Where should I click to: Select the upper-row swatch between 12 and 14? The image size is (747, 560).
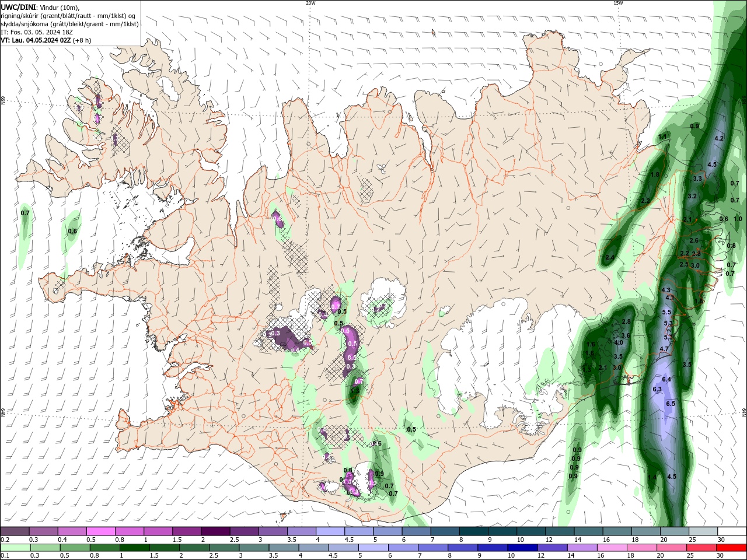pos(559,531)
